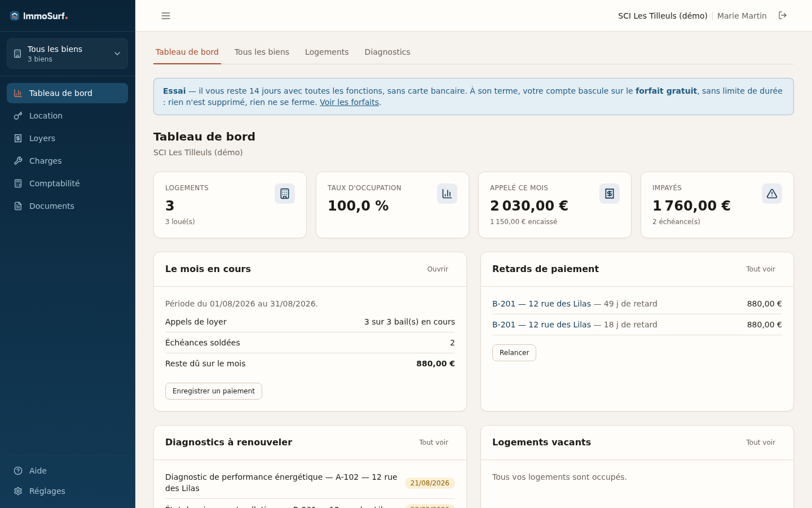
Task: Click Tout voir in Logements vacants
Action: click(761, 443)
